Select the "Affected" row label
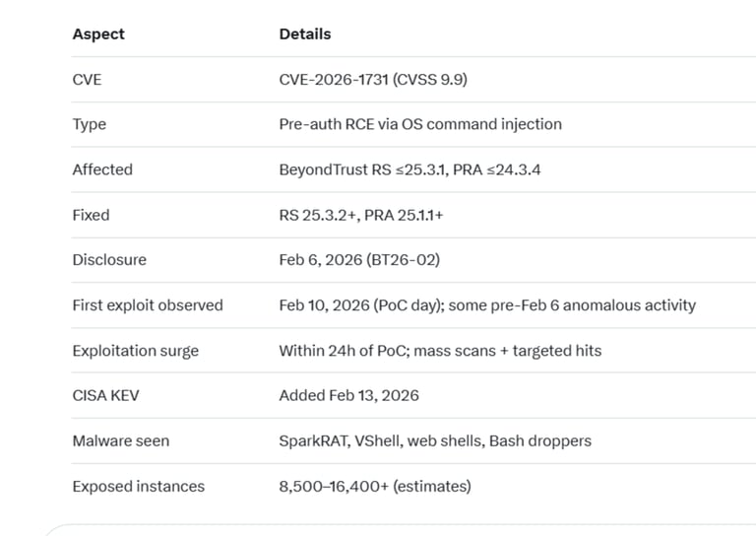This screenshot has width=756, height=536. click(102, 169)
